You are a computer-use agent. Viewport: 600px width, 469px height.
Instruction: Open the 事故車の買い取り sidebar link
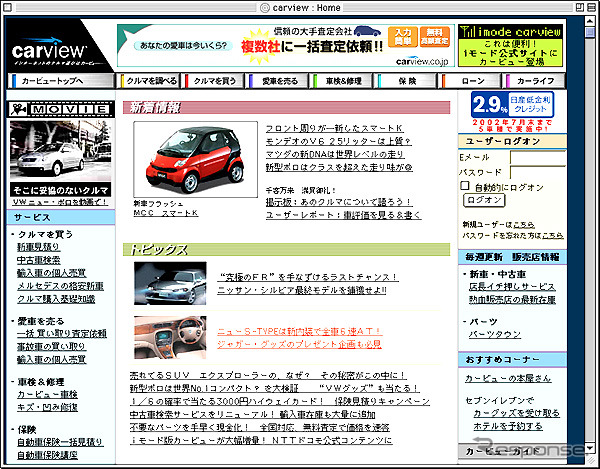click(51, 347)
